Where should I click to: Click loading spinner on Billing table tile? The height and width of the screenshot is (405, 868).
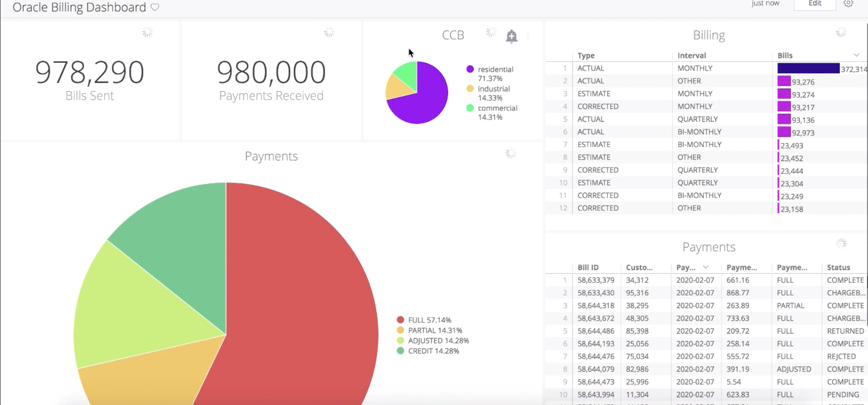coord(841,32)
